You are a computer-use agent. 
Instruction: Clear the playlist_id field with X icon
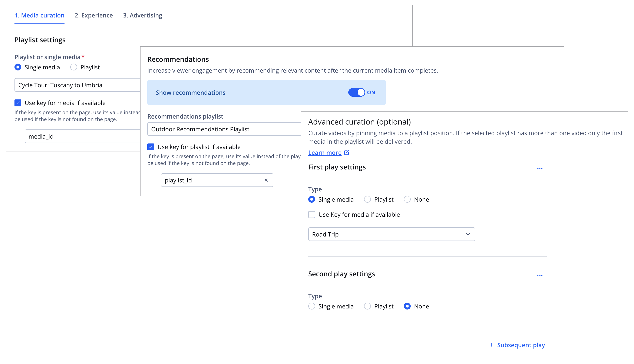point(266,180)
